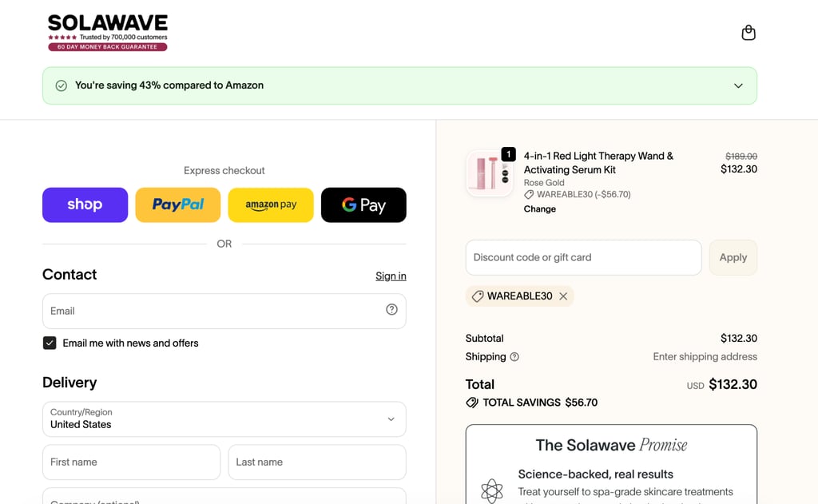Viewport: 818px width, 504px height.
Task: Click the quantity badge on product thumbnail
Action: pyautogui.click(x=509, y=154)
